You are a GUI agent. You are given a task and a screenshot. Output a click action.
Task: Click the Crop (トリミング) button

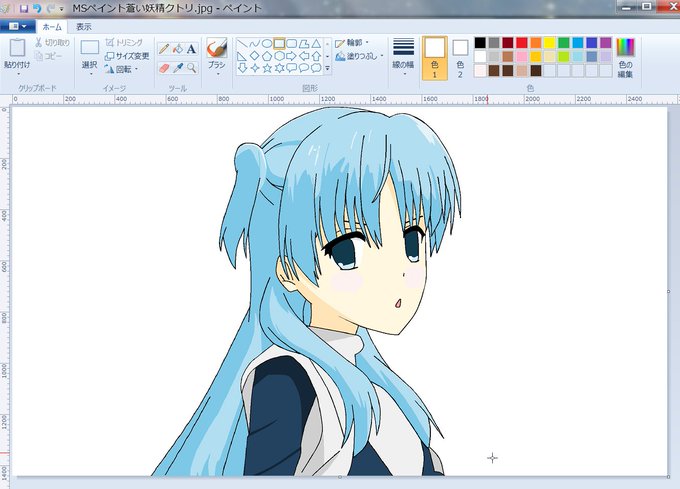124,42
